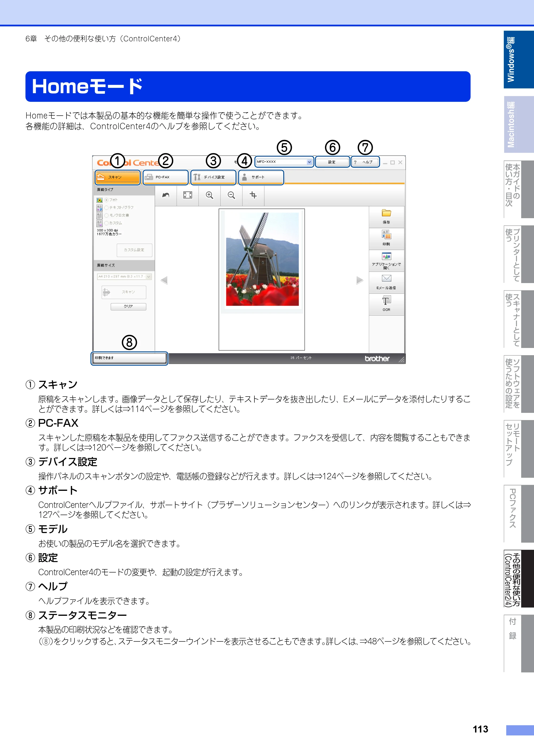This screenshot has width=534, height=756.
Task: Click the 設定 button in title bar
Action: tap(332, 162)
